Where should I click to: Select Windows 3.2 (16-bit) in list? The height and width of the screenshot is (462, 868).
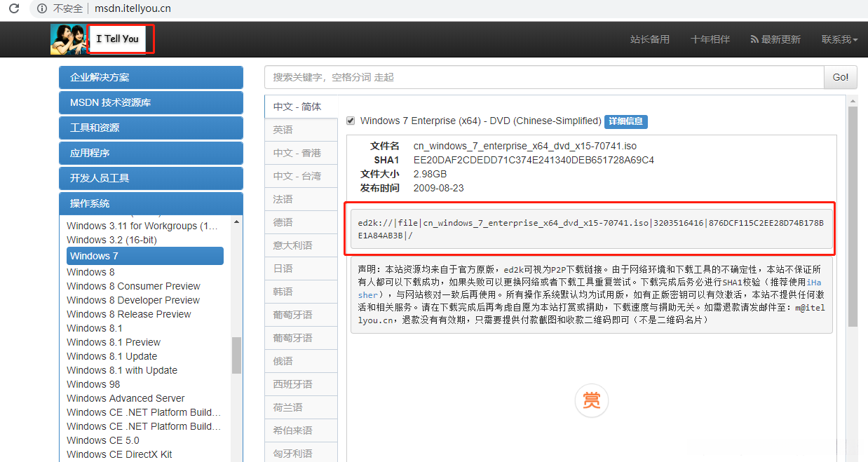point(111,240)
